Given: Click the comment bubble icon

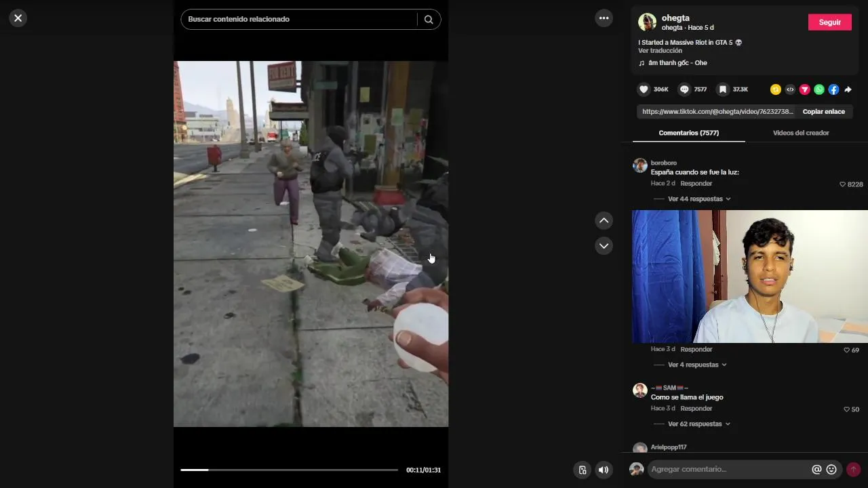Looking at the screenshot, I should click(x=684, y=89).
